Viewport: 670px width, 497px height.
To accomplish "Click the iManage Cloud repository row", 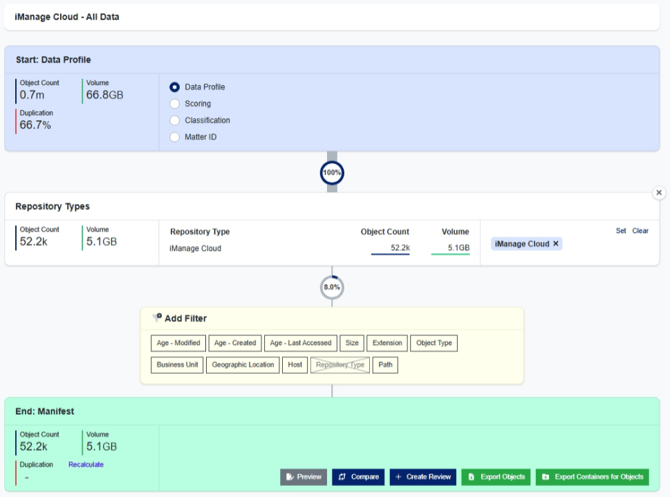I will tap(320, 248).
